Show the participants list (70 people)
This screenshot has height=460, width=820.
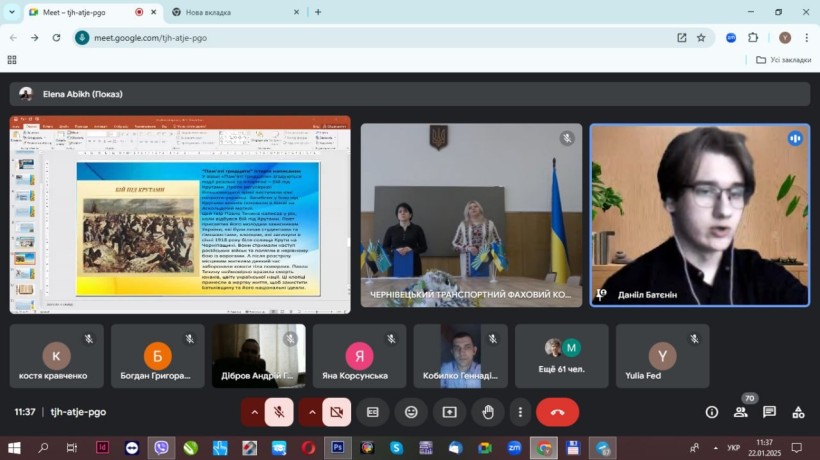tap(741, 412)
